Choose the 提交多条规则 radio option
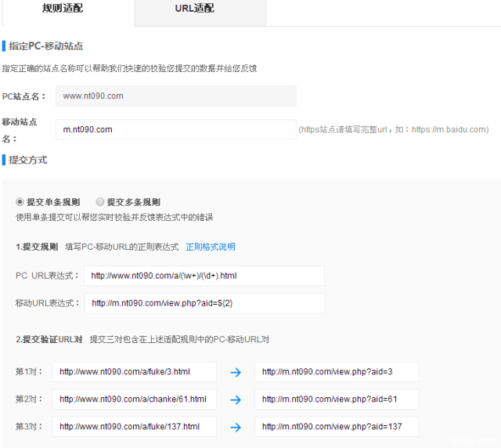This screenshot has width=501, height=448. click(100, 202)
